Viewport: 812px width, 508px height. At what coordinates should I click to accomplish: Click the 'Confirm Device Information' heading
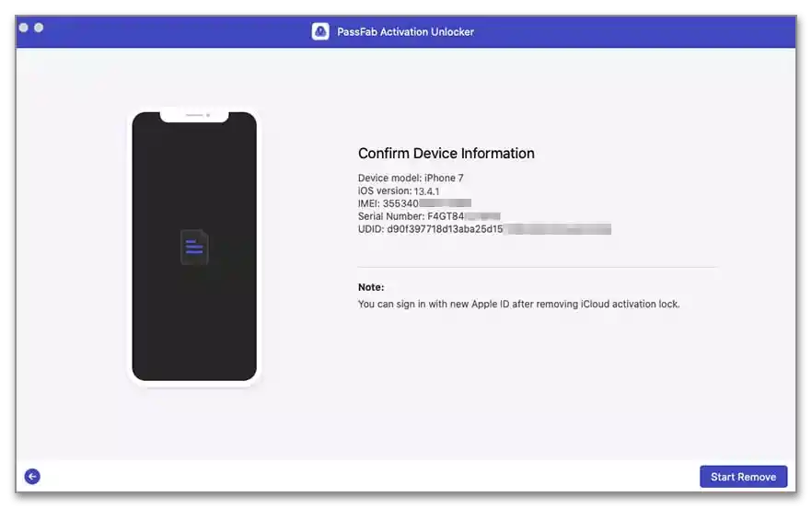click(x=446, y=154)
